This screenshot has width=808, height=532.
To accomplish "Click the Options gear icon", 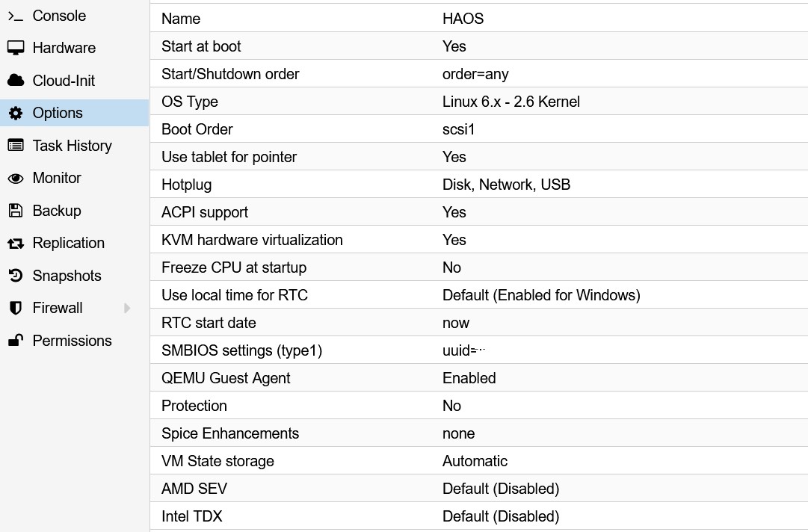I will point(15,113).
